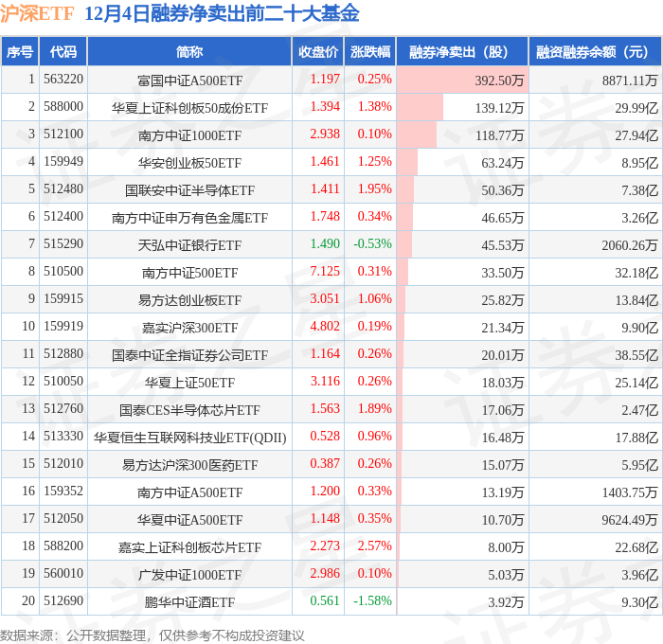
Task: Click balance value 9624.49万
Action: point(630,520)
